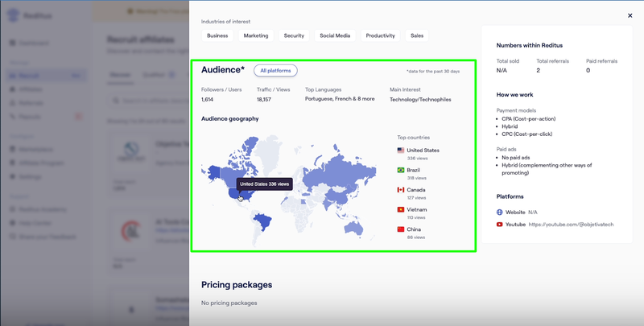
Task: Click the China flag icon
Action: pyautogui.click(x=401, y=229)
